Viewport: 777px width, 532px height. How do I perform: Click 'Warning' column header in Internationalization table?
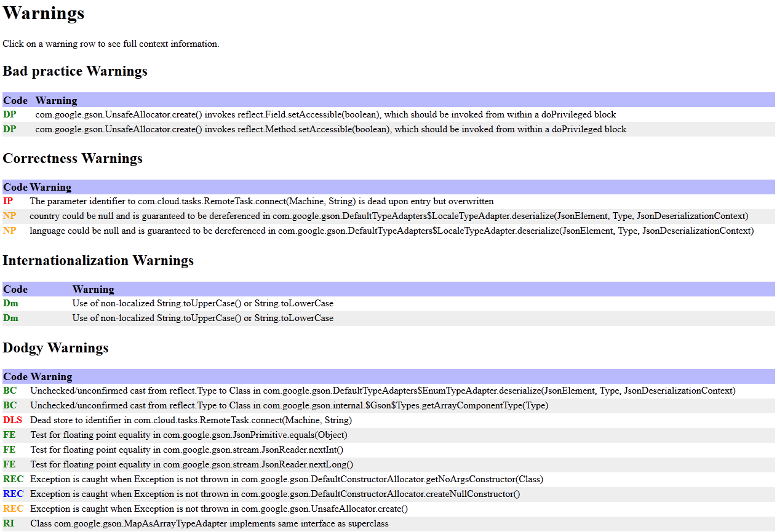click(94, 289)
